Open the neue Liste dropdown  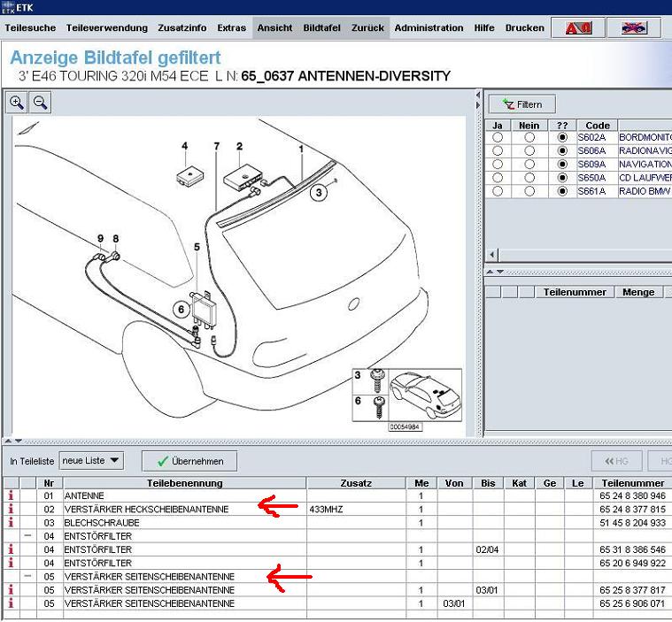(x=91, y=460)
